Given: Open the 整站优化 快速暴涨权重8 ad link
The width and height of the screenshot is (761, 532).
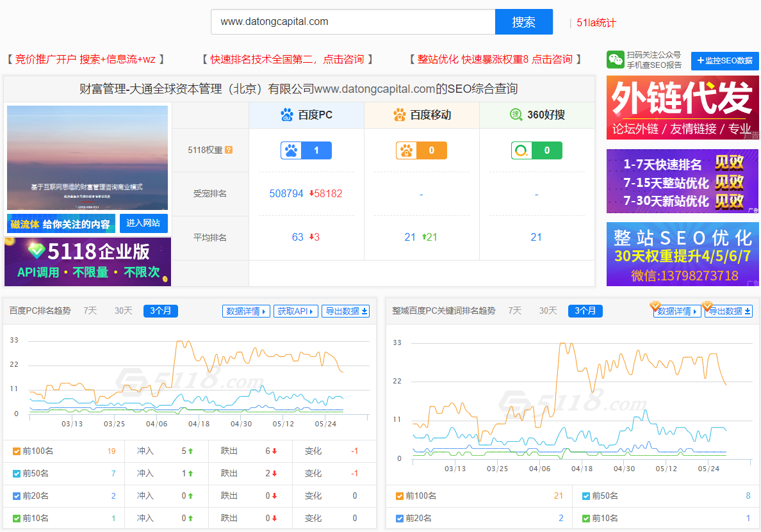Looking at the screenshot, I should point(495,60).
